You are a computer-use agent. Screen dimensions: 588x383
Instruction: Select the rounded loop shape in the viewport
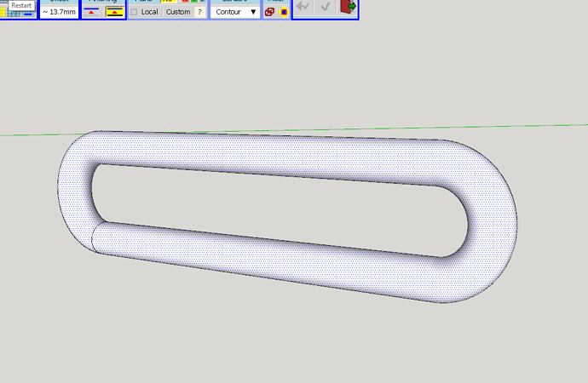(x=287, y=156)
